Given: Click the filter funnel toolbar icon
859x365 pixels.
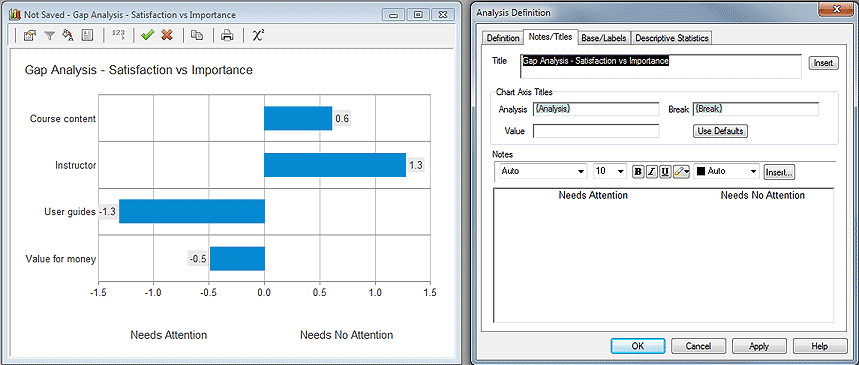Looking at the screenshot, I should pos(49,36).
